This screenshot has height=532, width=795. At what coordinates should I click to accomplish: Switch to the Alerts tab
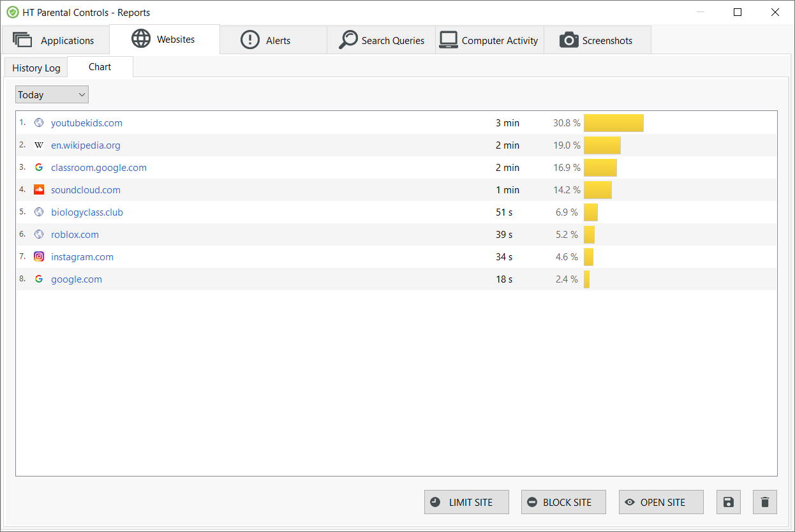(273, 40)
